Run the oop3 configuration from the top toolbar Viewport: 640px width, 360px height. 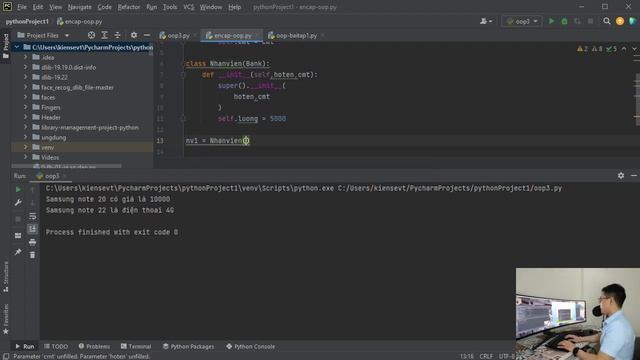(551, 21)
